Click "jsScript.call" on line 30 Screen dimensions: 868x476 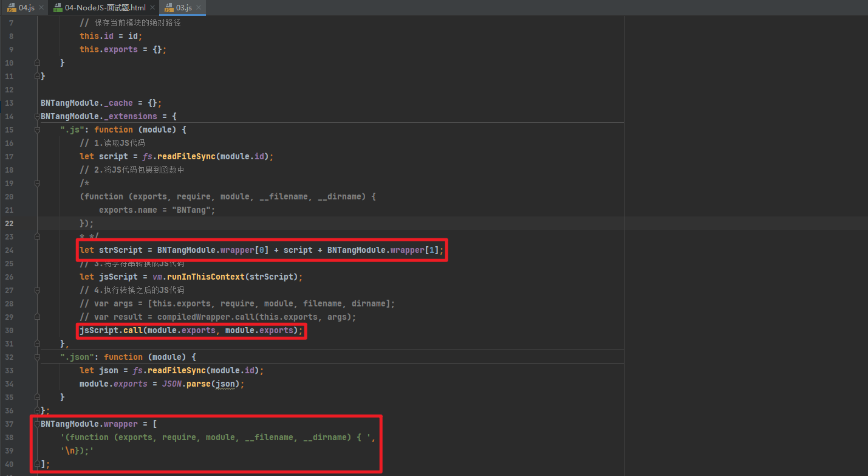pyautogui.click(x=111, y=330)
